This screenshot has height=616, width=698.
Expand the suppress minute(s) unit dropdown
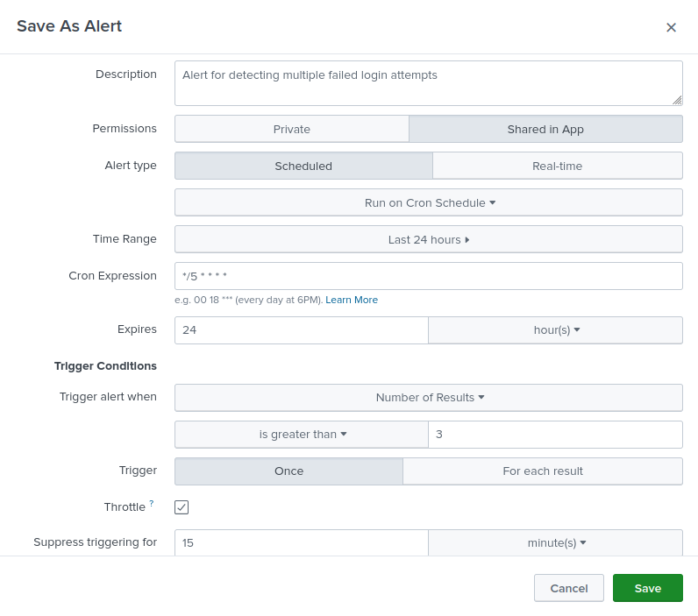coord(556,542)
